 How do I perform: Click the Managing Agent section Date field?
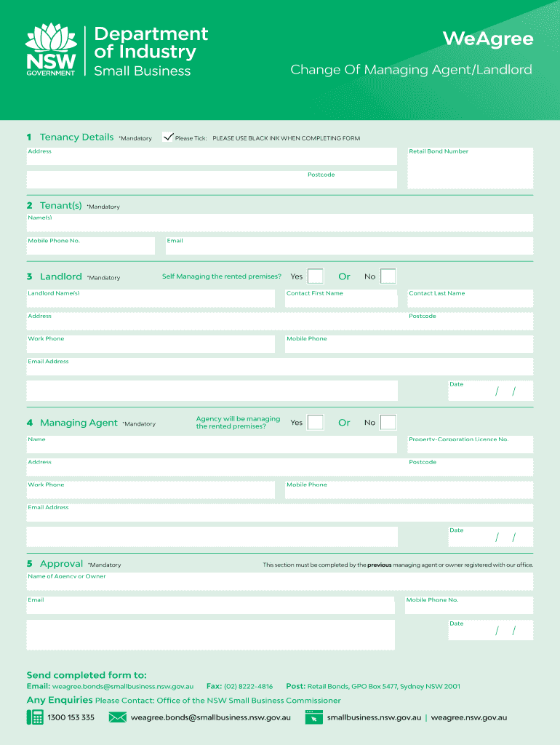[x=491, y=537]
